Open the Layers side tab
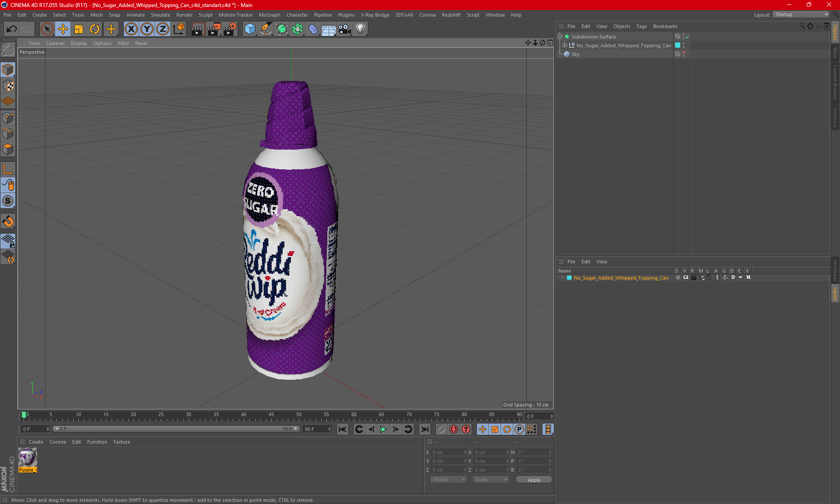 click(835, 294)
